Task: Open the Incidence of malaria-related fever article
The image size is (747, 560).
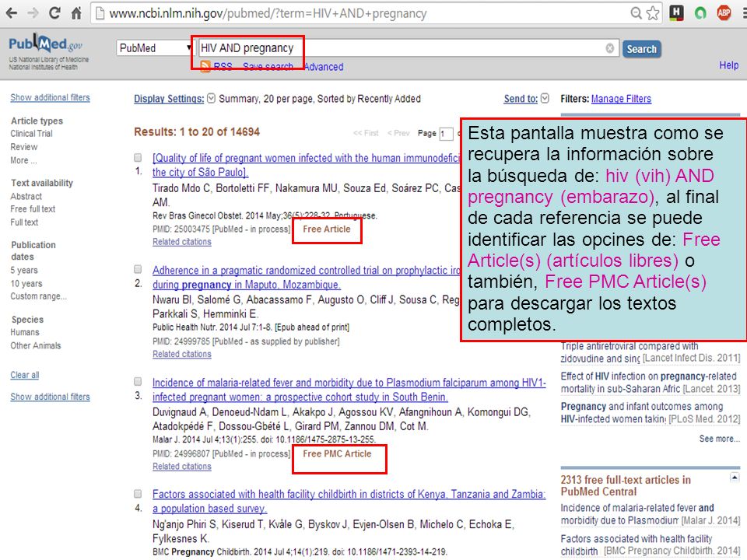Action: (349, 390)
